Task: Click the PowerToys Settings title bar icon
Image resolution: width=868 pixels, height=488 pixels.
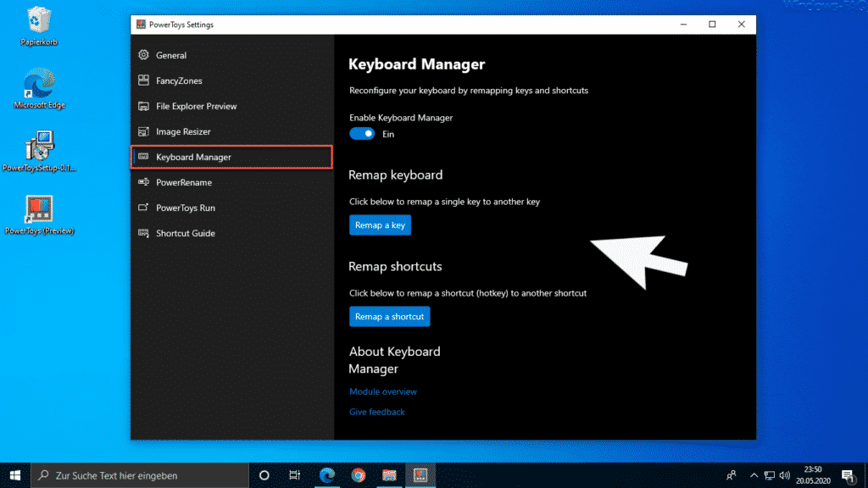Action: [141, 25]
